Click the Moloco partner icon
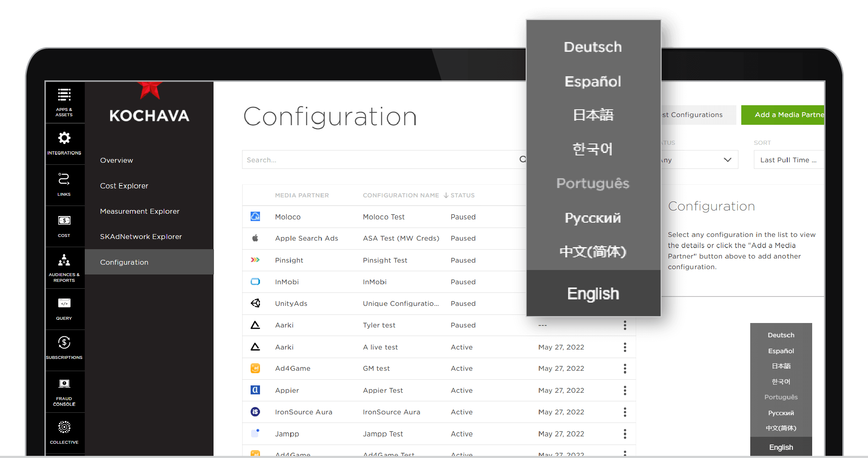868x458 pixels. [x=255, y=217]
